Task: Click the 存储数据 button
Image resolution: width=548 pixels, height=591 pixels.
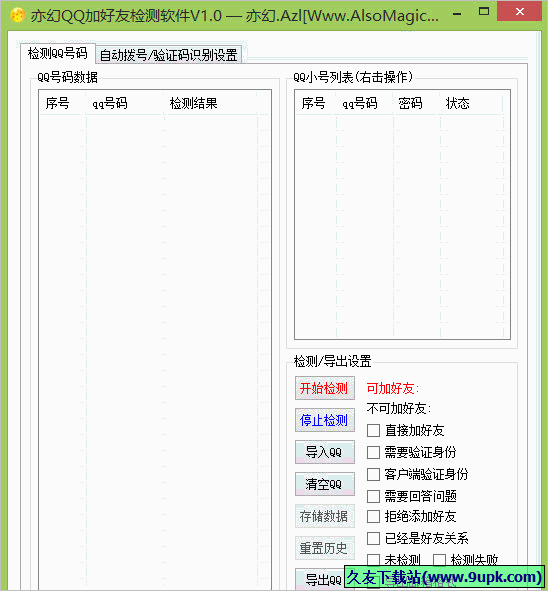Action: pos(325,516)
